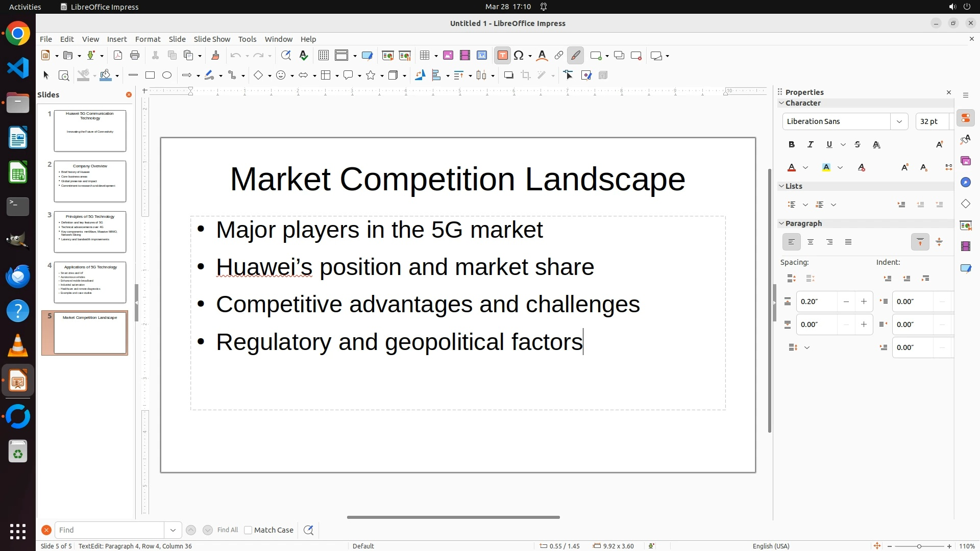Click the Strikethrough icon in sidebar
Image resolution: width=980 pixels, height=551 pixels.
(x=857, y=145)
